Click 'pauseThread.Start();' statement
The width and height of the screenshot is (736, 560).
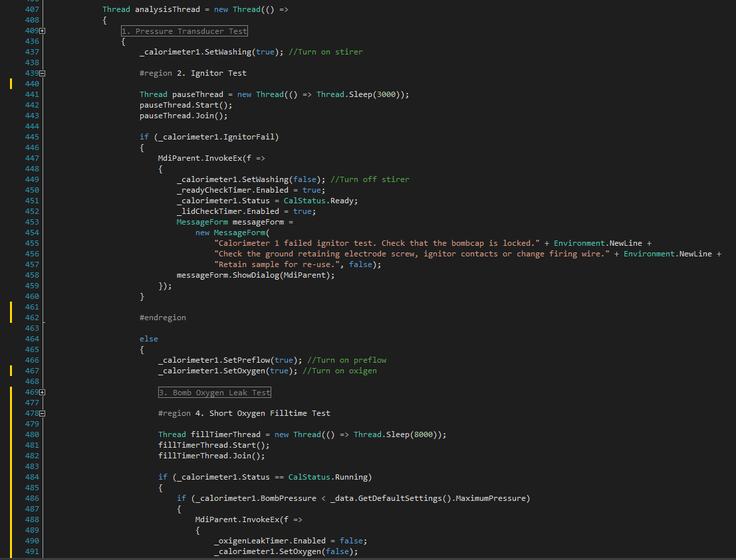pyautogui.click(x=186, y=105)
